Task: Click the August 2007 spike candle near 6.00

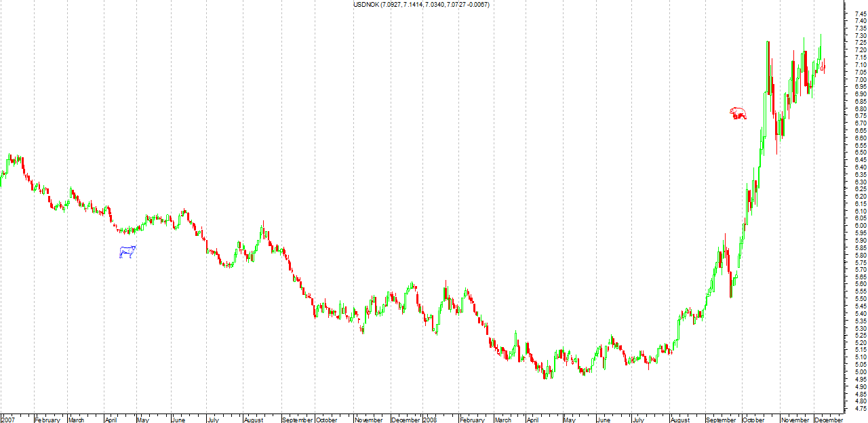Action: point(263,230)
